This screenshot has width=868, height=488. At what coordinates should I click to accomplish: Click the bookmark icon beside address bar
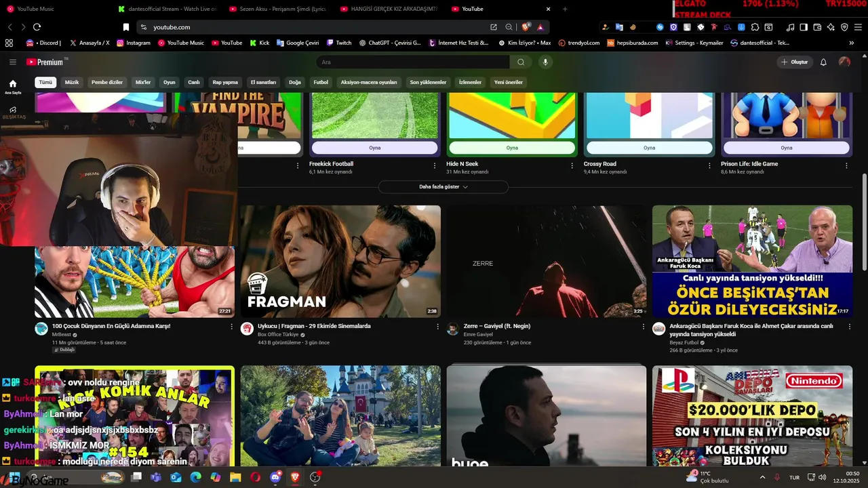(125, 27)
